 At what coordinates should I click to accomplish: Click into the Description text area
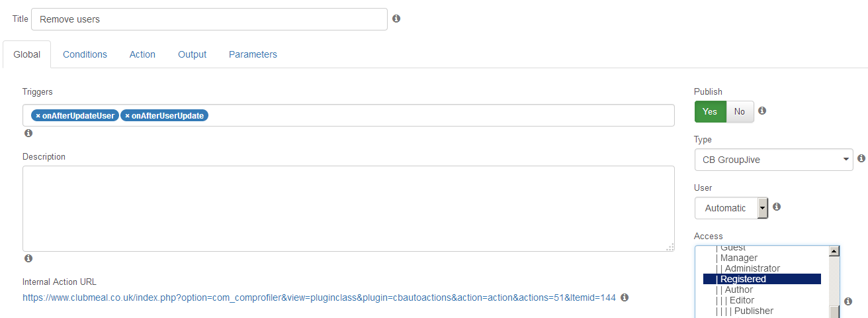point(349,209)
